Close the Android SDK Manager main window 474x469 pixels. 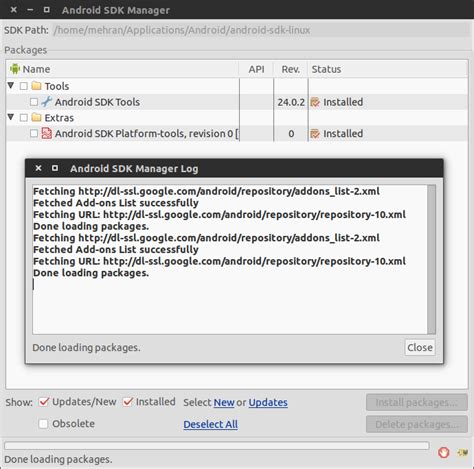pos(14,10)
